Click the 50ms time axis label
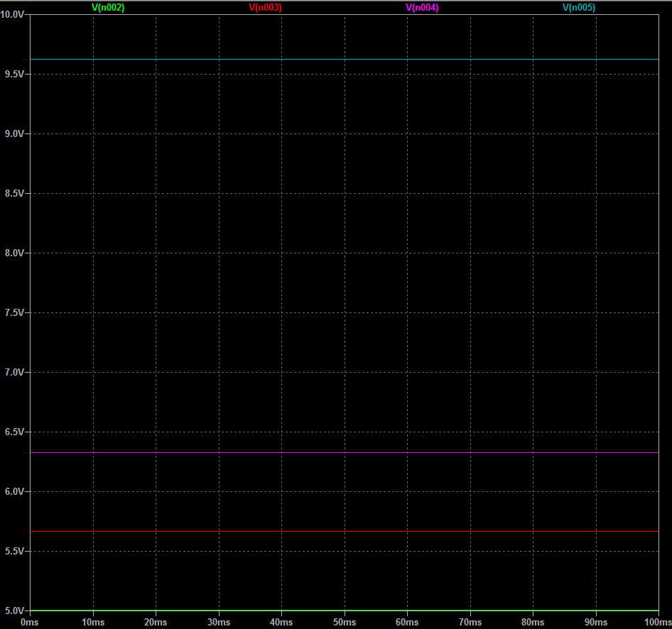Image resolution: width=672 pixels, height=629 pixels. [345, 622]
